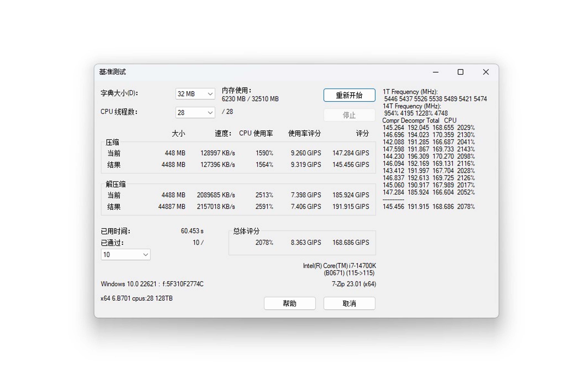Click compression result speed 127396 KB/s
Viewport: 588px width, 392px height.
tap(218, 165)
